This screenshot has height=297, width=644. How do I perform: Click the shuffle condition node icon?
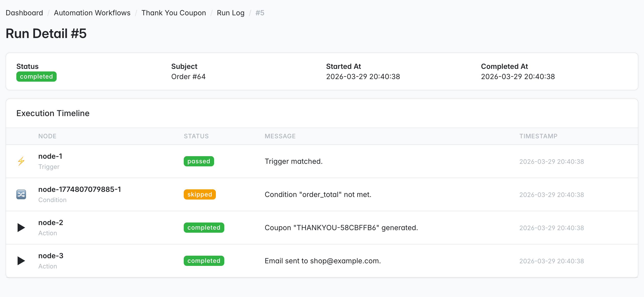tap(21, 194)
